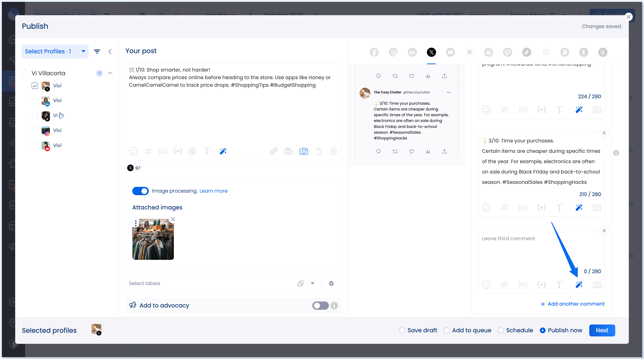
Task: Select Add to queue option
Action: point(446,330)
